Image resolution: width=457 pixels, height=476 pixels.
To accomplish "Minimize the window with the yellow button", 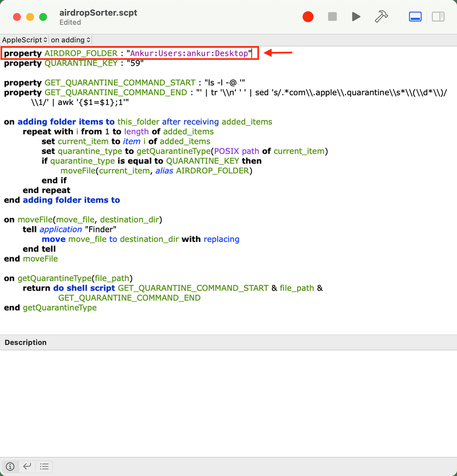I will 30,17.
